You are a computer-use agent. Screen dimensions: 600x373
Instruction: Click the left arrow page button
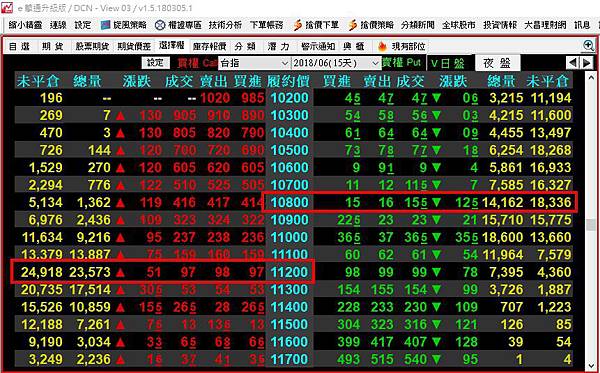(572, 62)
